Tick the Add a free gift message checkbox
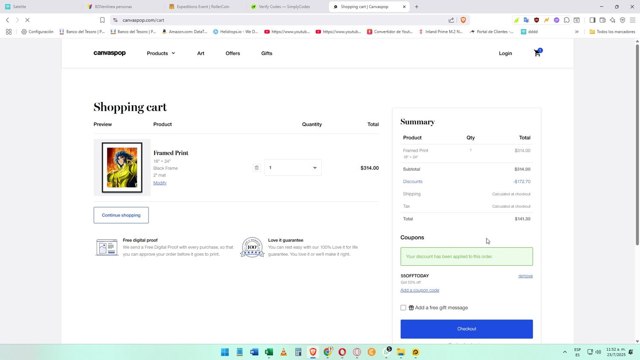Viewport: 640px width, 360px height. (403, 308)
